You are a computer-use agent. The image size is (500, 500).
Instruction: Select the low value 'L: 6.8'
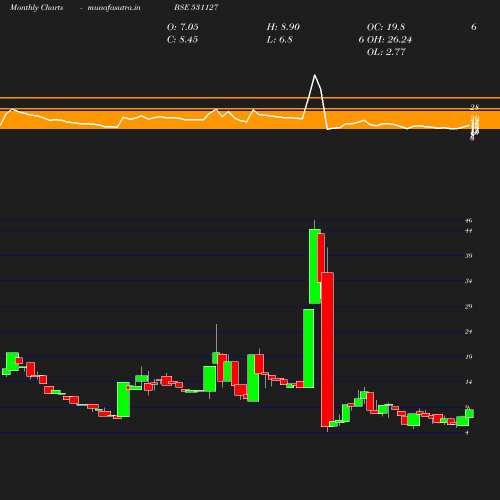279,39
